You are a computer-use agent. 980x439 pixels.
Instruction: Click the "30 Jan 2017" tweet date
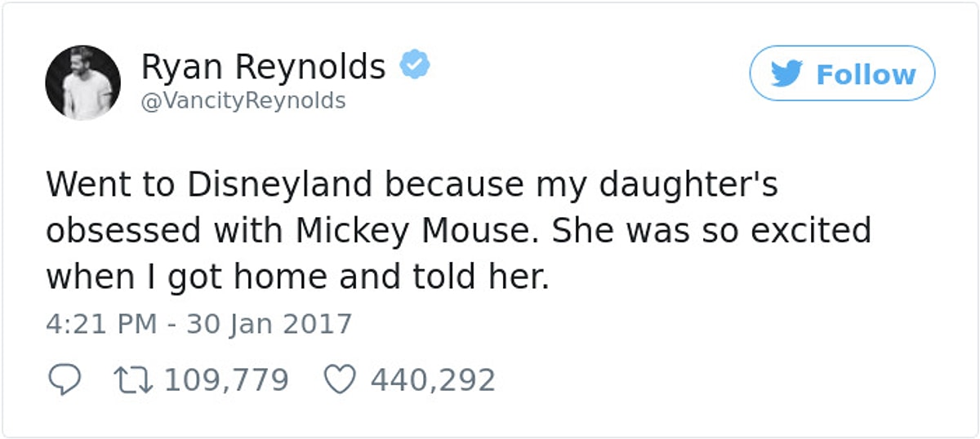point(269,324)
